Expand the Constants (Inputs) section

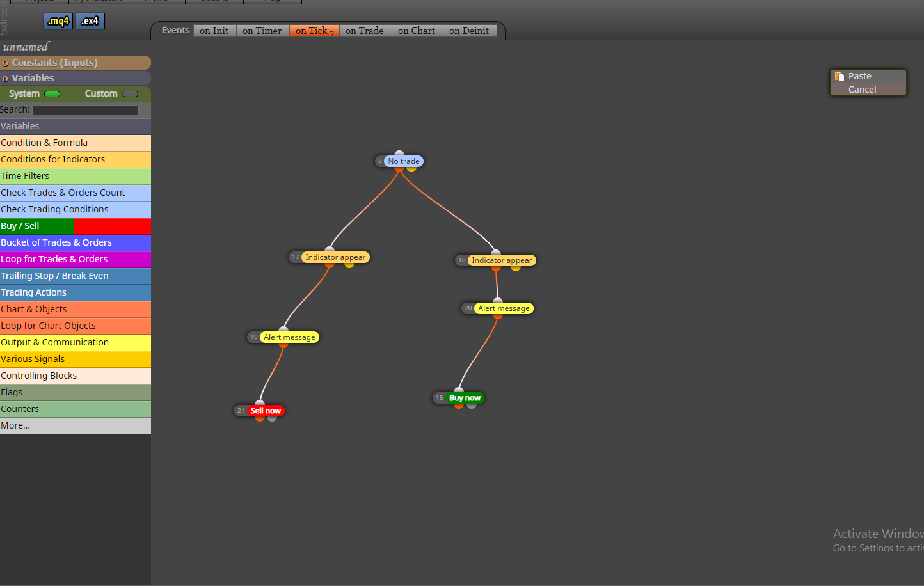76,63
